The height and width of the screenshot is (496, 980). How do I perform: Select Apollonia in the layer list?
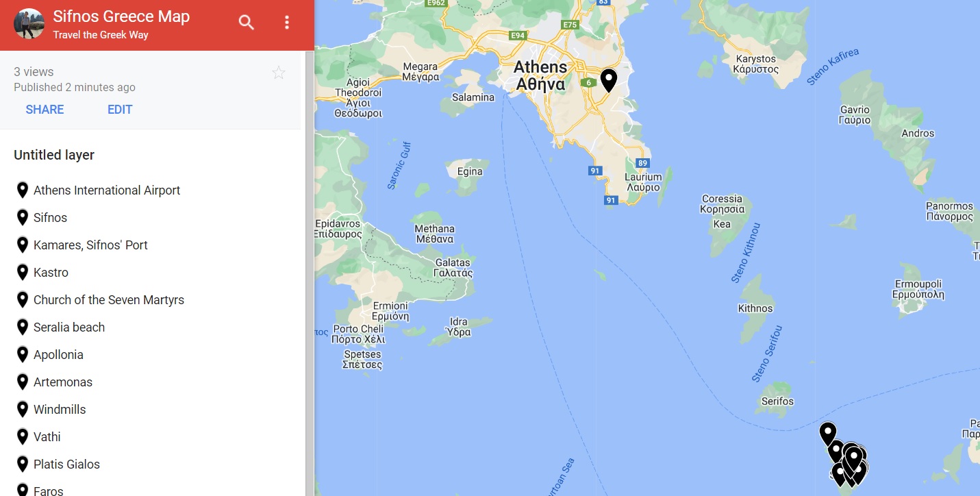pyautogui.click(x=58, y=355)
